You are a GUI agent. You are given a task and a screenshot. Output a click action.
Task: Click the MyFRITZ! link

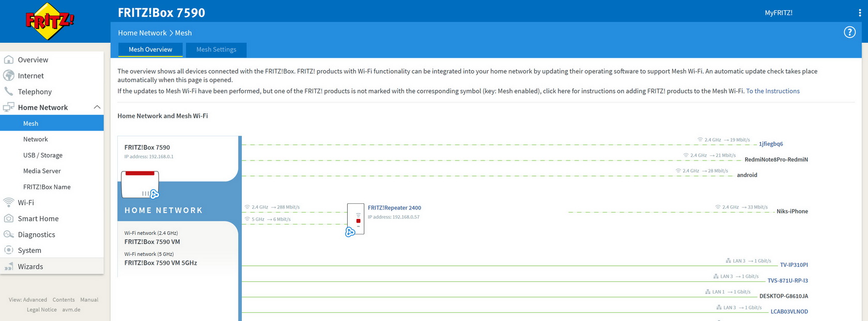779,13
